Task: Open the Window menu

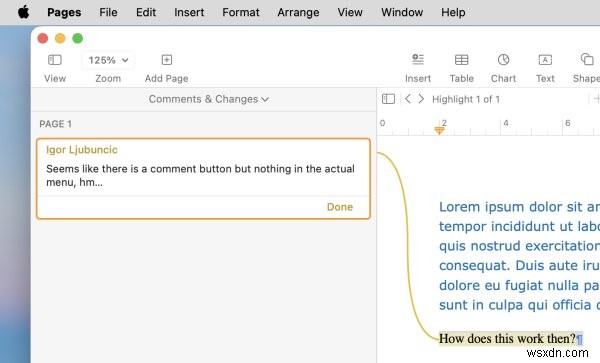Action: (402, 12)
